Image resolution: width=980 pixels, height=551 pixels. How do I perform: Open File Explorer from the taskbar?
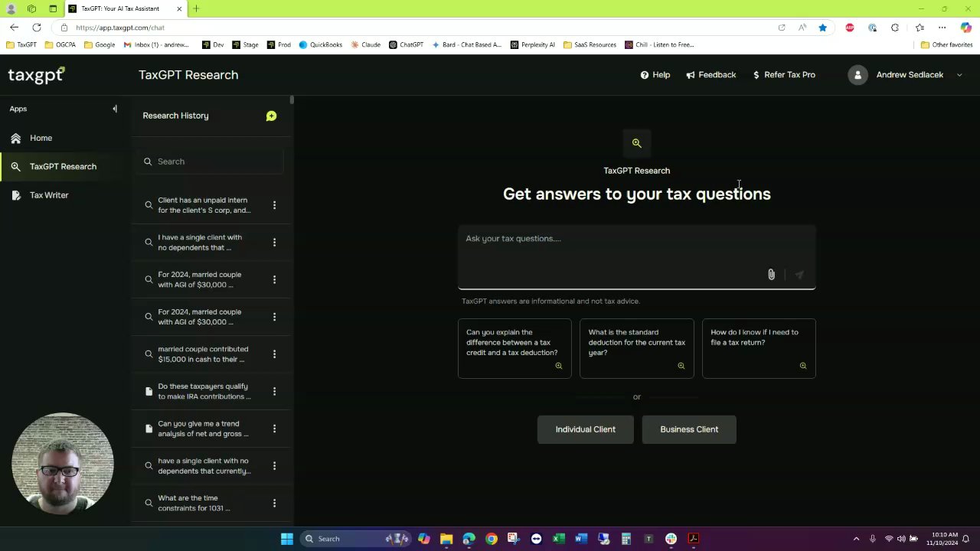(x=446, y=539)
